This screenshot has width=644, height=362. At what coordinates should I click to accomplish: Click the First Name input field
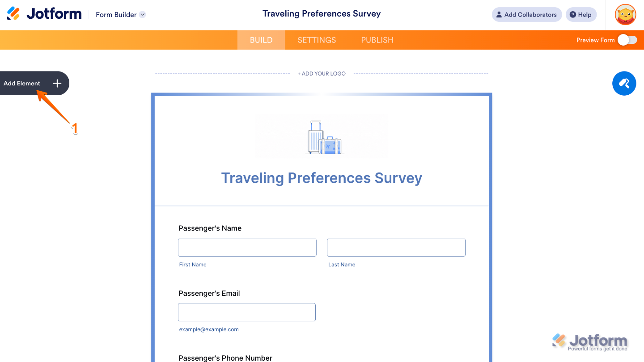[247, 247]
